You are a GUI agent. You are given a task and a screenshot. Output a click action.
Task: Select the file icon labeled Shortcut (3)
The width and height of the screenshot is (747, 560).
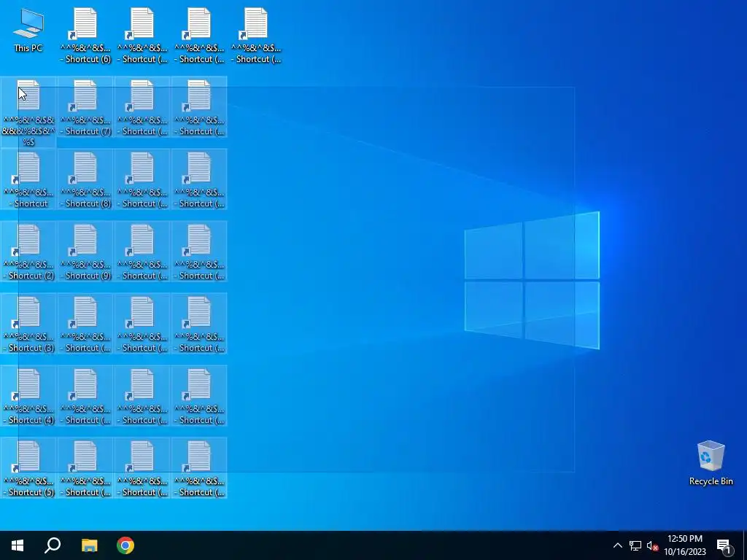28,324
